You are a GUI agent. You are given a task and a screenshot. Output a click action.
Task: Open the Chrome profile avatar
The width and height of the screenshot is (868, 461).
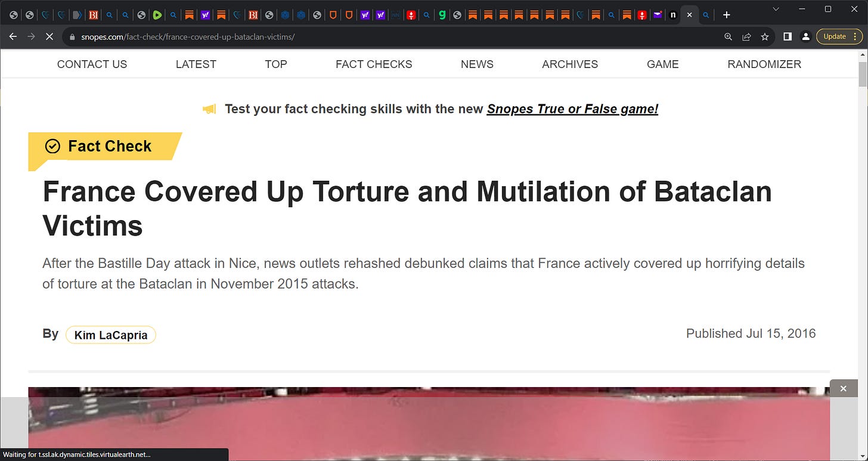805,36
